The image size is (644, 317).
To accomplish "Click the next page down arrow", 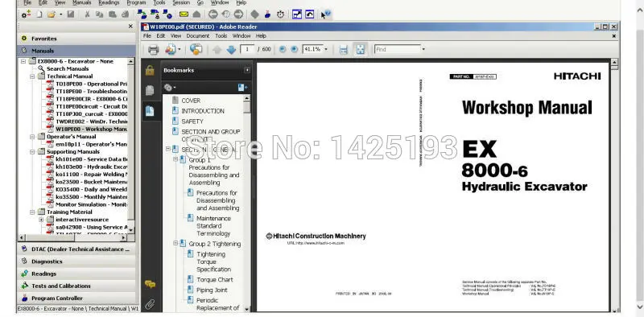I will (x=231, y=50).
